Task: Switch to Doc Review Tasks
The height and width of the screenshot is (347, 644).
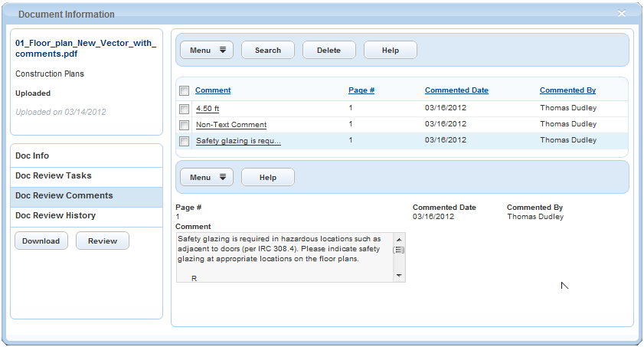Action: 54,176
